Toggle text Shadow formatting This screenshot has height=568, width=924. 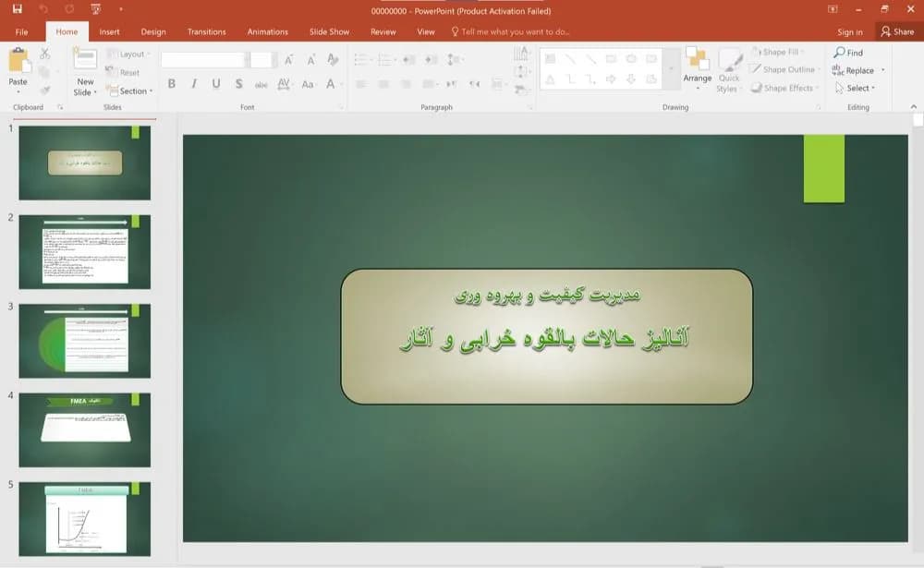click(238, 84)
